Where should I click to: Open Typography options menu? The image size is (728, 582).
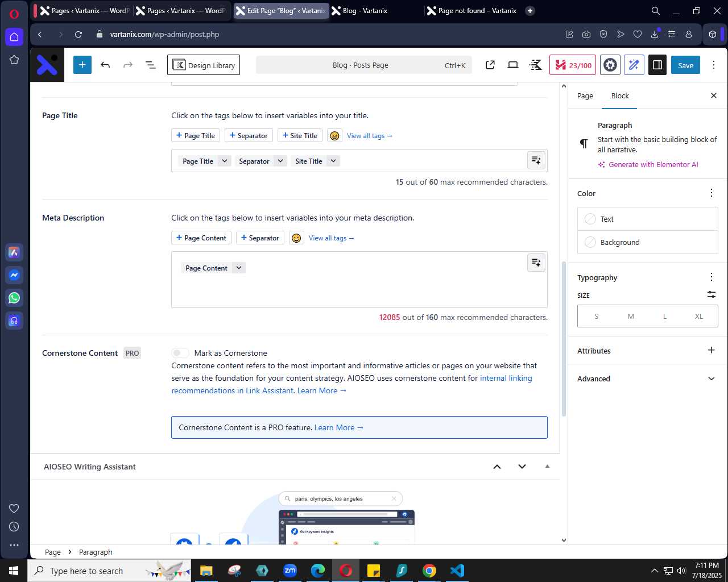(711, 277)
